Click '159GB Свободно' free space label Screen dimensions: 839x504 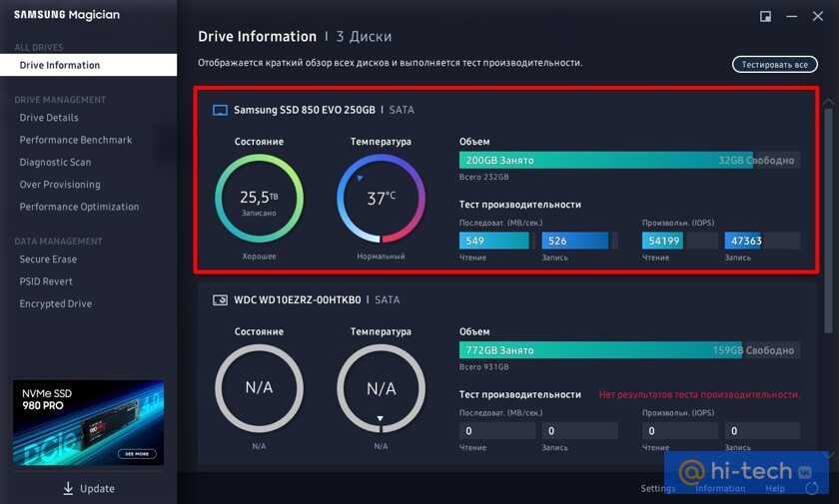pos(753,350)
